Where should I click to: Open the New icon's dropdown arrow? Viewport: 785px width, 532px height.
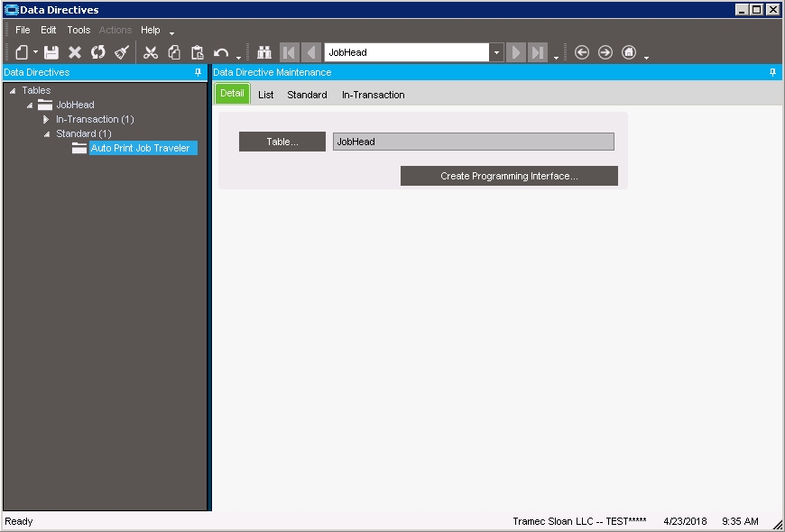point(35,52)
